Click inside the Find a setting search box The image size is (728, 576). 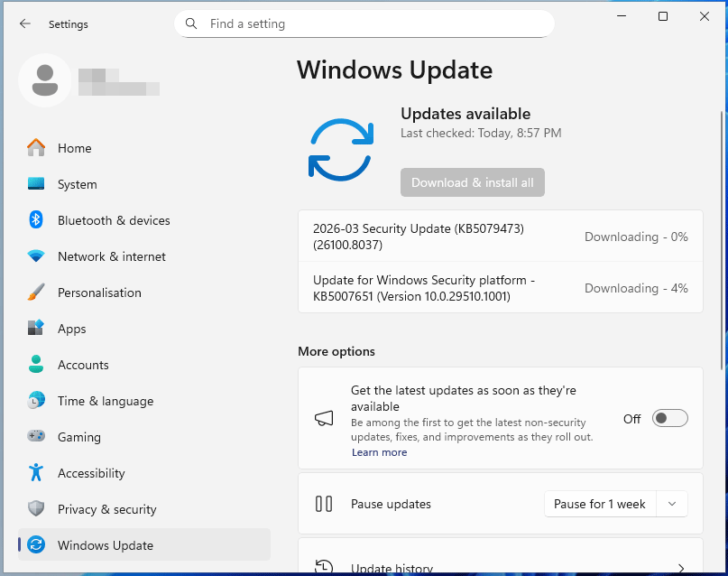364,23
